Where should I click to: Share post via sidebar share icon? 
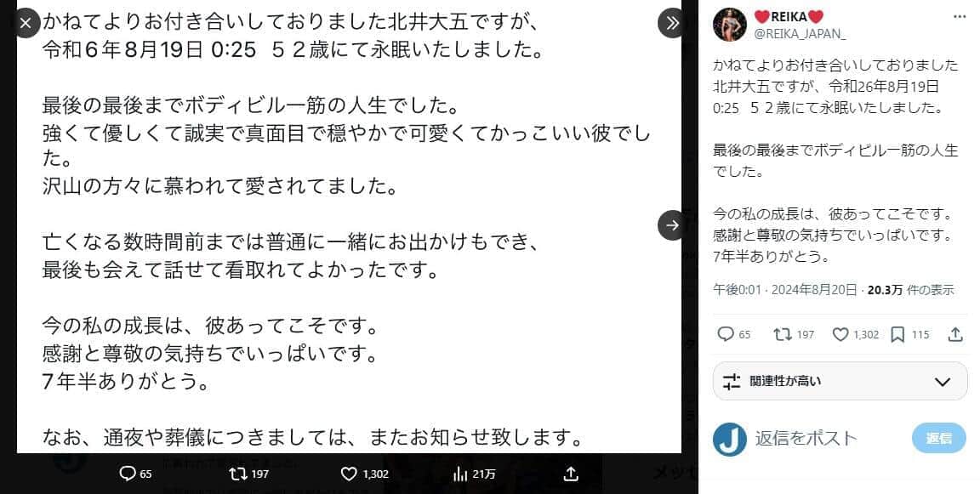click(955, 334)
